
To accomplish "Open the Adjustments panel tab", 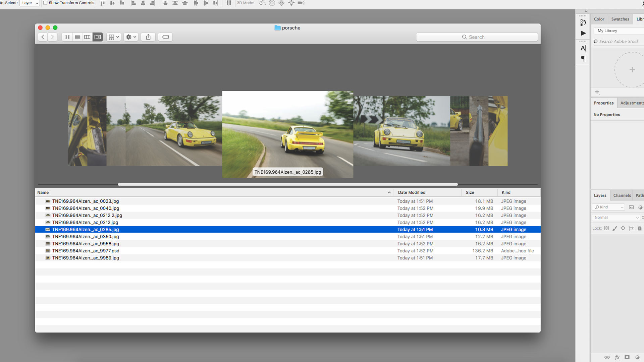I will click(632, 103).
